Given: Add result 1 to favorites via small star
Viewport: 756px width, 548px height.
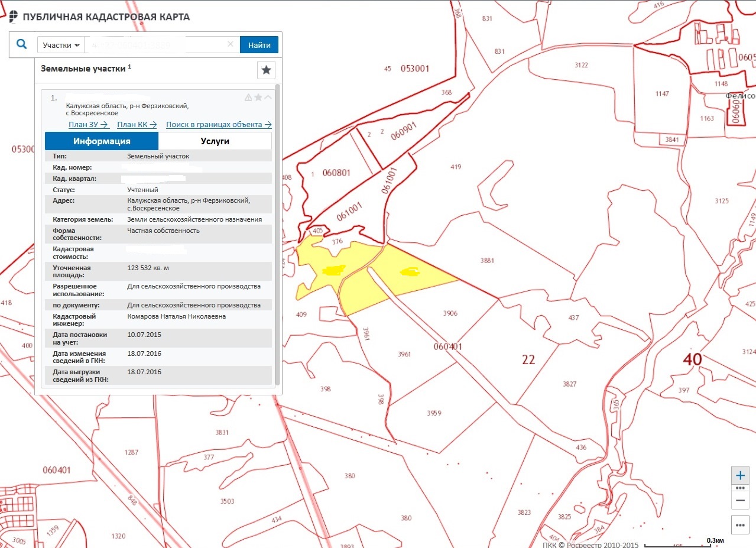Looking at the screenshot, I should [x=258, y=98].
